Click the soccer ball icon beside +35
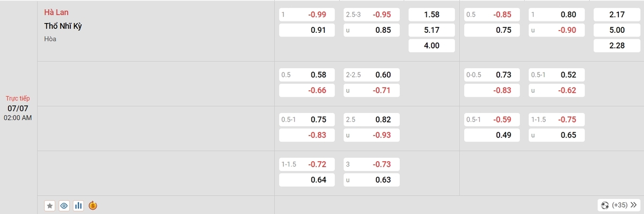 (605, 205)
